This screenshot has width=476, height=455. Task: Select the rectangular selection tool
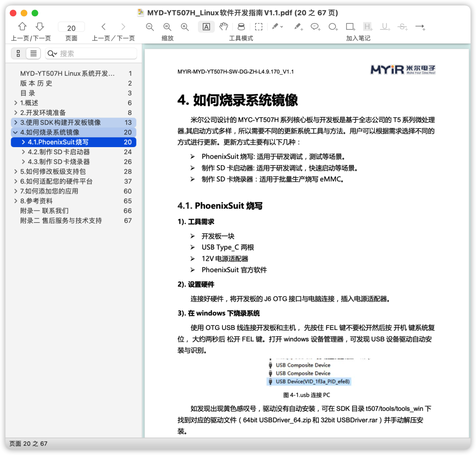[x=259, y=27]
